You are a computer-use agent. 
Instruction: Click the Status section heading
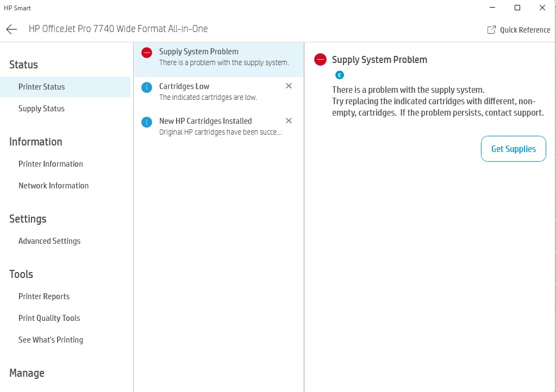(x=23, y=65)
